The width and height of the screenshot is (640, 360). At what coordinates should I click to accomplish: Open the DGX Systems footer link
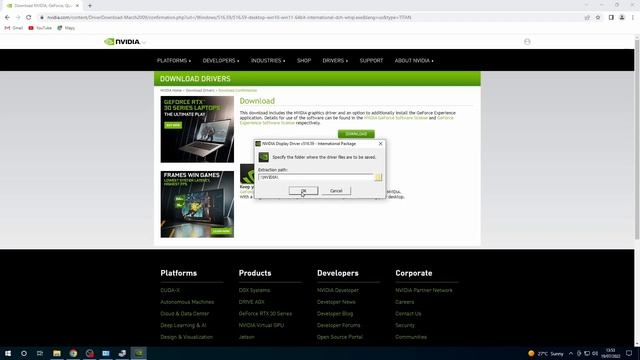click(x=254, y=290)
